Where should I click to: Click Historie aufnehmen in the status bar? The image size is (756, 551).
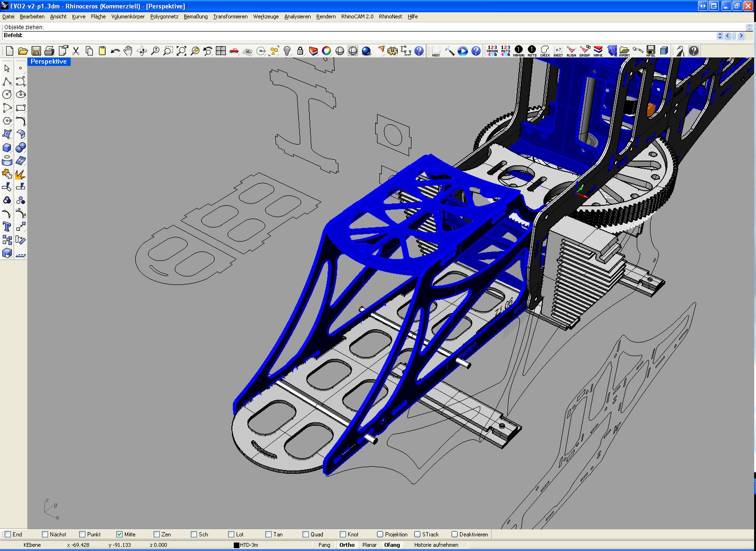[436, 545]
